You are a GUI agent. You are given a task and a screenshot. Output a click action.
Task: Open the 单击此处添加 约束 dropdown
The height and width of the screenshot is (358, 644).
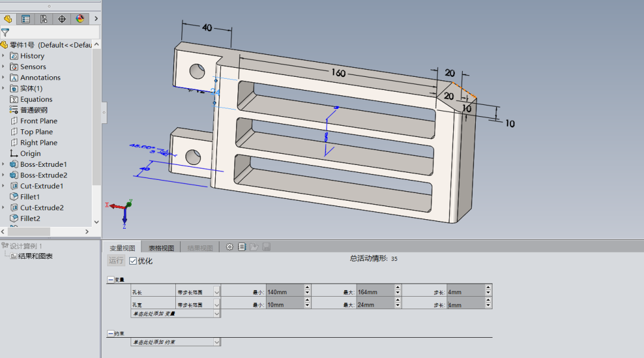[216, 342]
